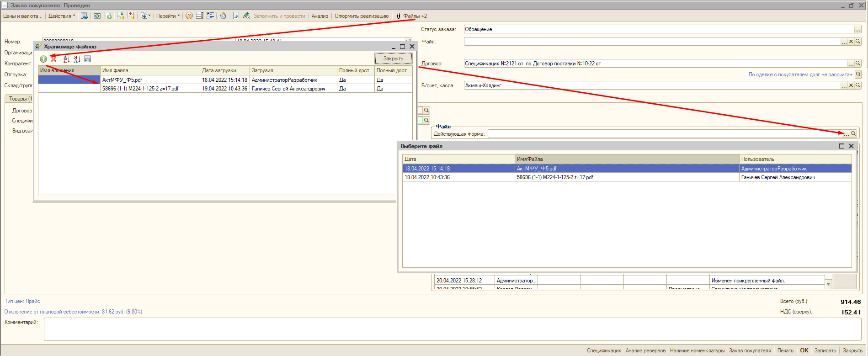Click the history table scroll-down arrow

(828, 284)
